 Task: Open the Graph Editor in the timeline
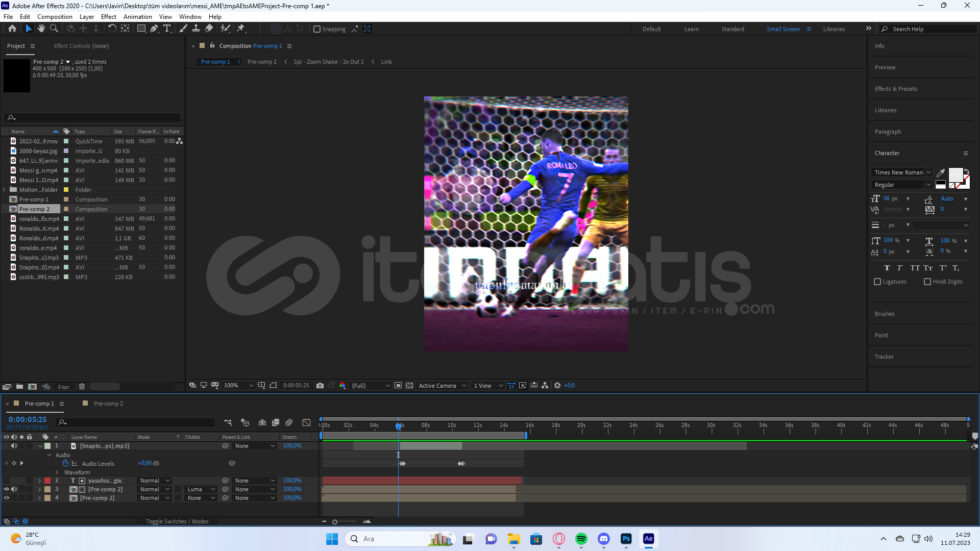pyautogui.click(x=306, y=422)
